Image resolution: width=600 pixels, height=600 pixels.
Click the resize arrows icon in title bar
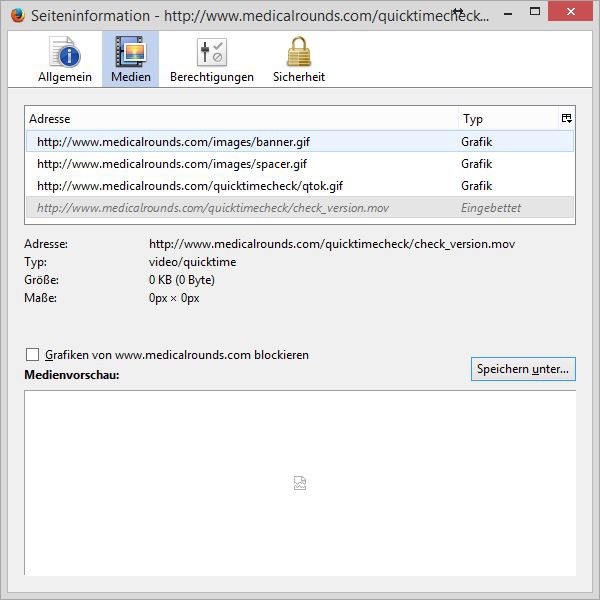(458, 11)
